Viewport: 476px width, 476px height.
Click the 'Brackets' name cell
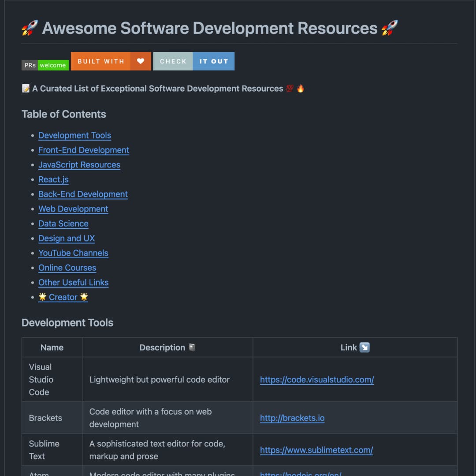pyautogui.click(x=52, y=418)
